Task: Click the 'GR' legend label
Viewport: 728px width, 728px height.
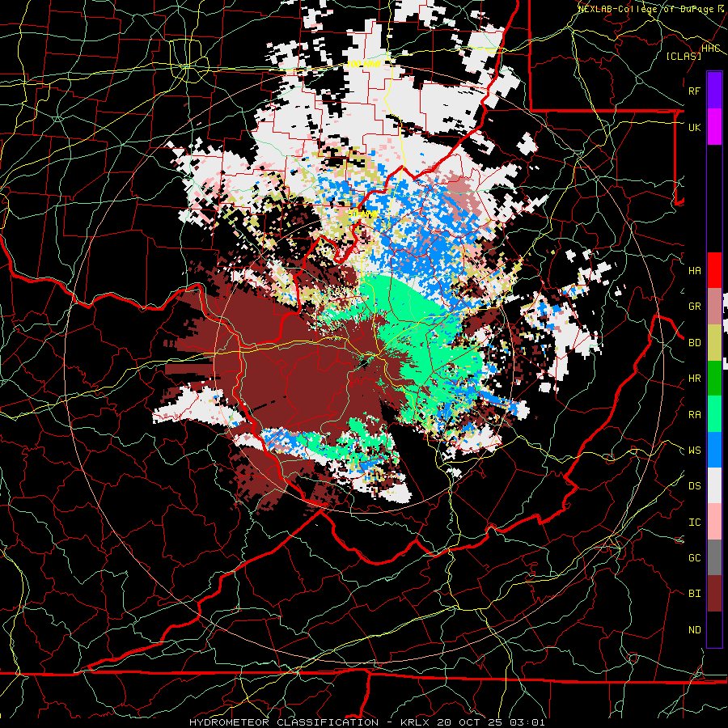Action: (x=695, y=307)
